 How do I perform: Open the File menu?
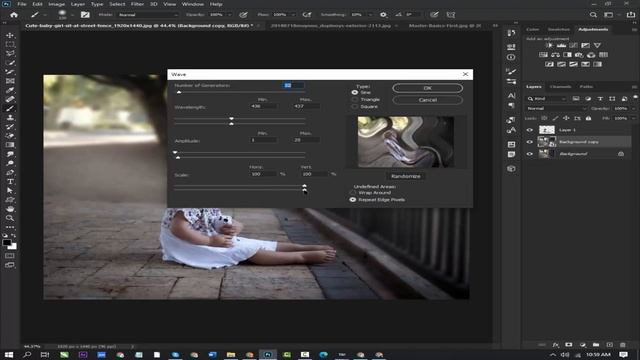tap(22, 4)
